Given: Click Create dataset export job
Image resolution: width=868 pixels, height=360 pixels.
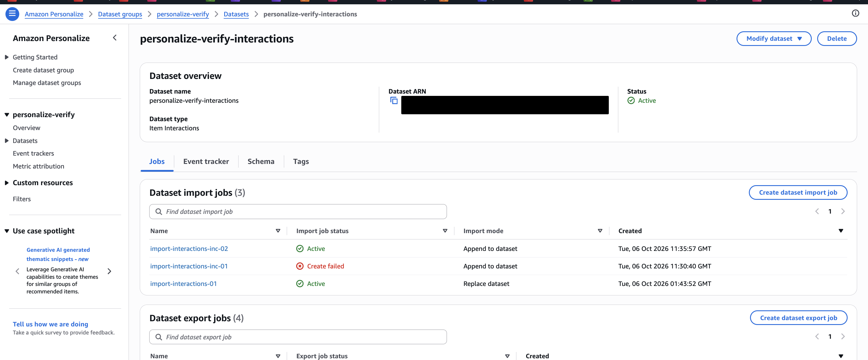Looking at the screenshot, I should pyautogui.click(x=798, y=318).
